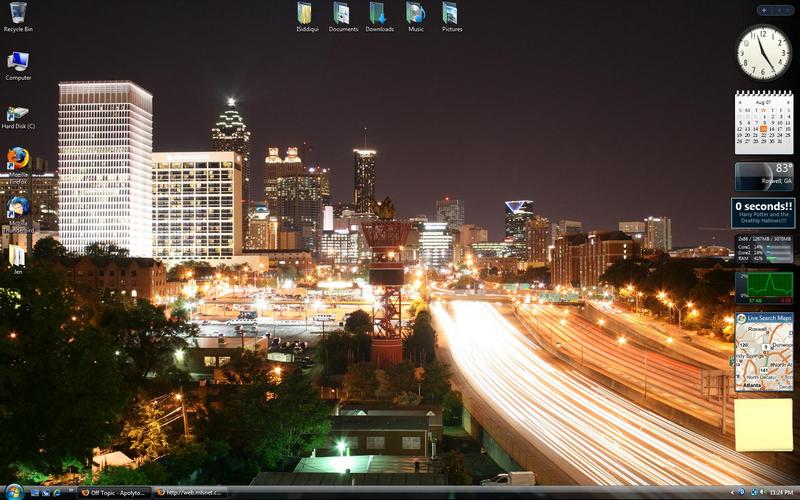Open the Music folder shortcut

coord(415,13)
